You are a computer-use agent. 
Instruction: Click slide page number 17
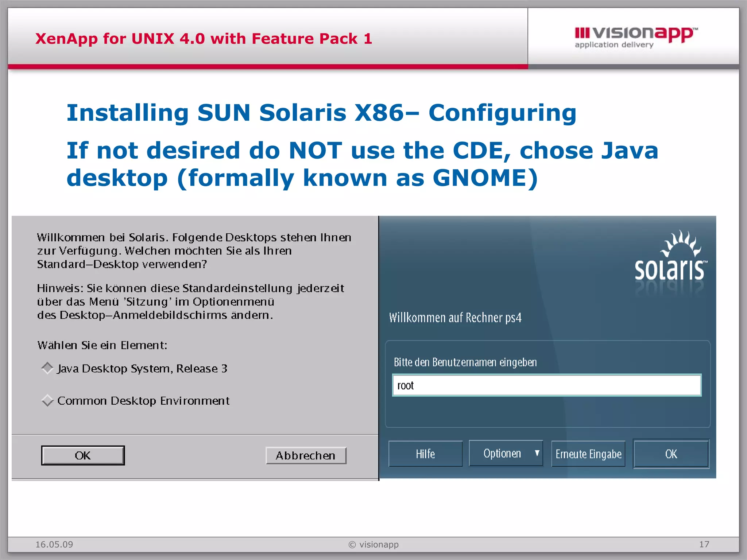pos(704,544)
